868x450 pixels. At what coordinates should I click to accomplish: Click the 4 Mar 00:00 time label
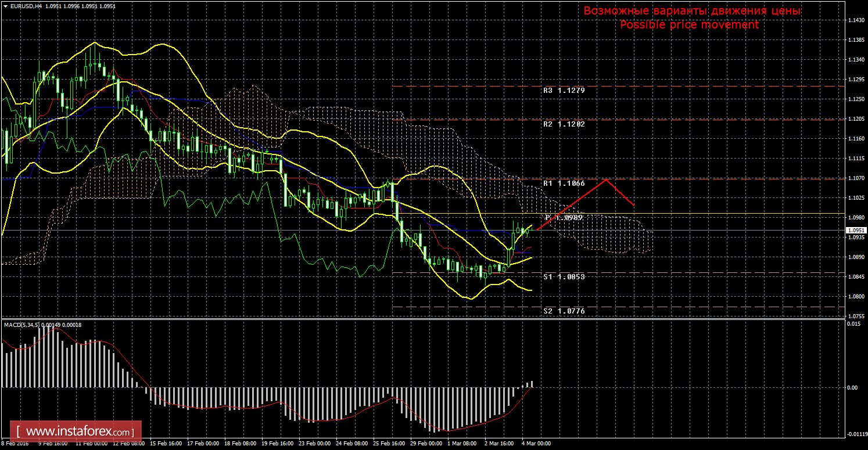point(536,444)
